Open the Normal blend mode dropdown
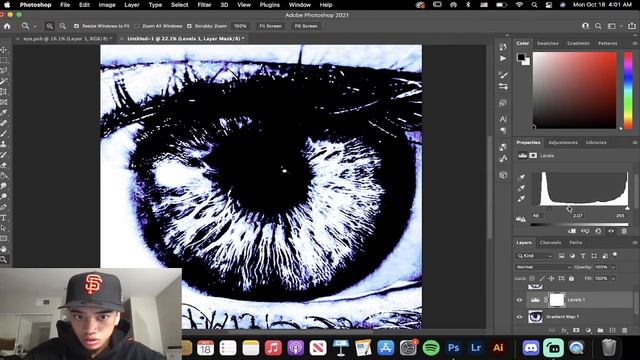 tap(543, 267)
